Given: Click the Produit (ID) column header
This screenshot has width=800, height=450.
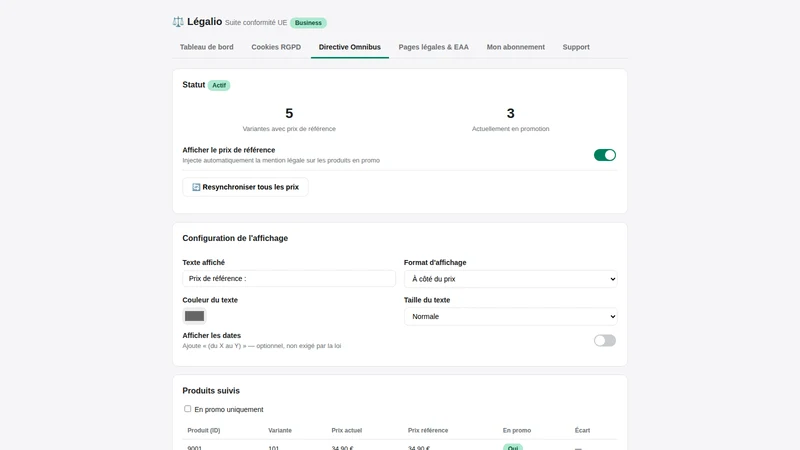Looking at the screenshot, I should (x=204, y=431).
